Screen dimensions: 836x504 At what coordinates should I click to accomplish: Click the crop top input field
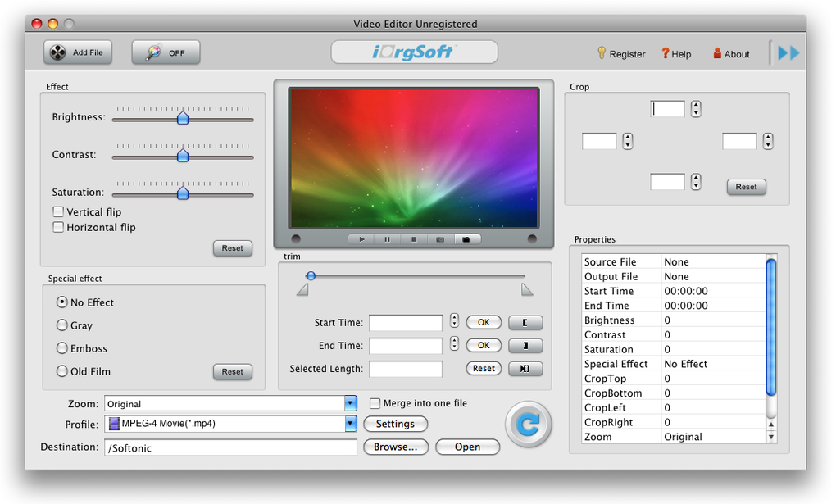667,109
